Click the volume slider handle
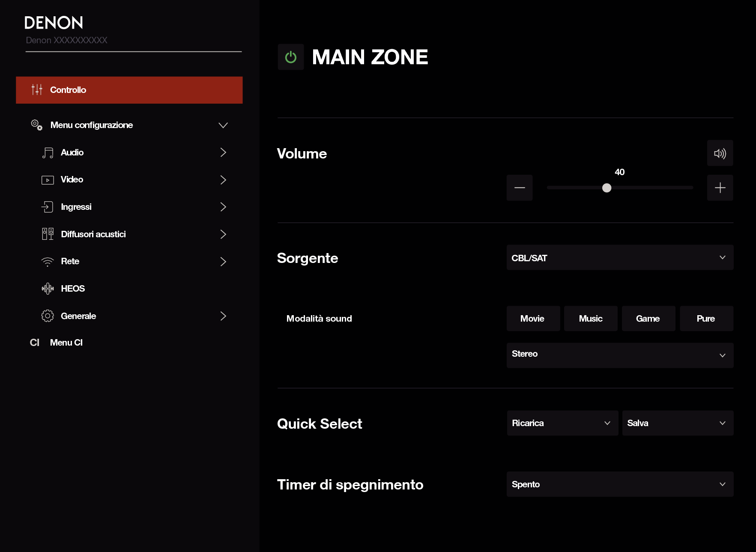 (607, 188)
